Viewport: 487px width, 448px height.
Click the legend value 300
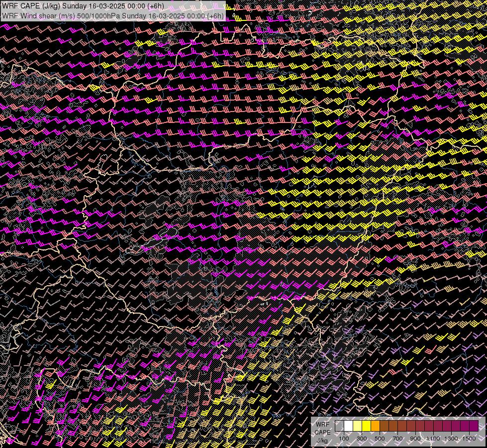click(x=362, y=439)
